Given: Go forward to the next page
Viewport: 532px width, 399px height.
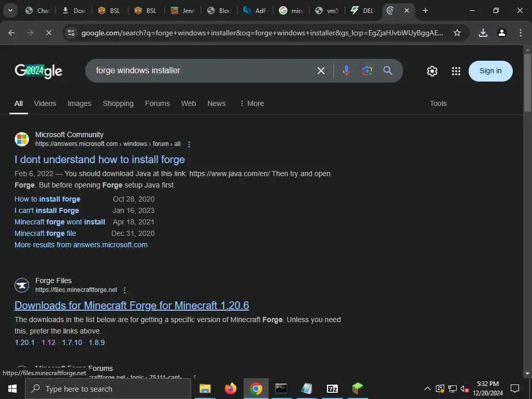Looking at the screenshot, I should (30, 33).
